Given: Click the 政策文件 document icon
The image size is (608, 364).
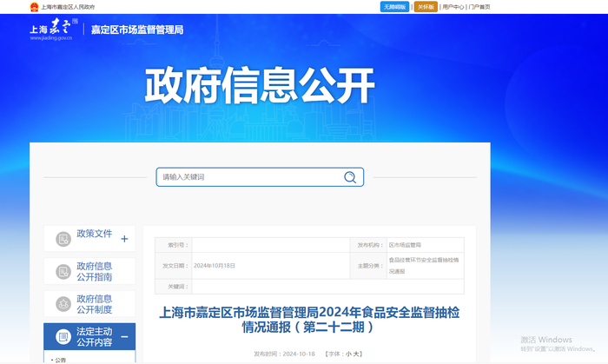Looking at the screenshot, I should coord(63,239).
